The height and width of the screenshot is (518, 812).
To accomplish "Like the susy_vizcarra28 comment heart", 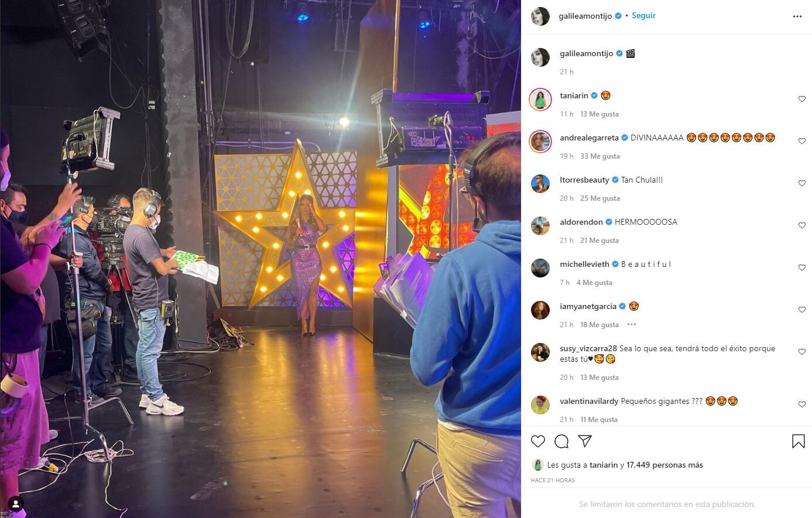I will [802, 352].
